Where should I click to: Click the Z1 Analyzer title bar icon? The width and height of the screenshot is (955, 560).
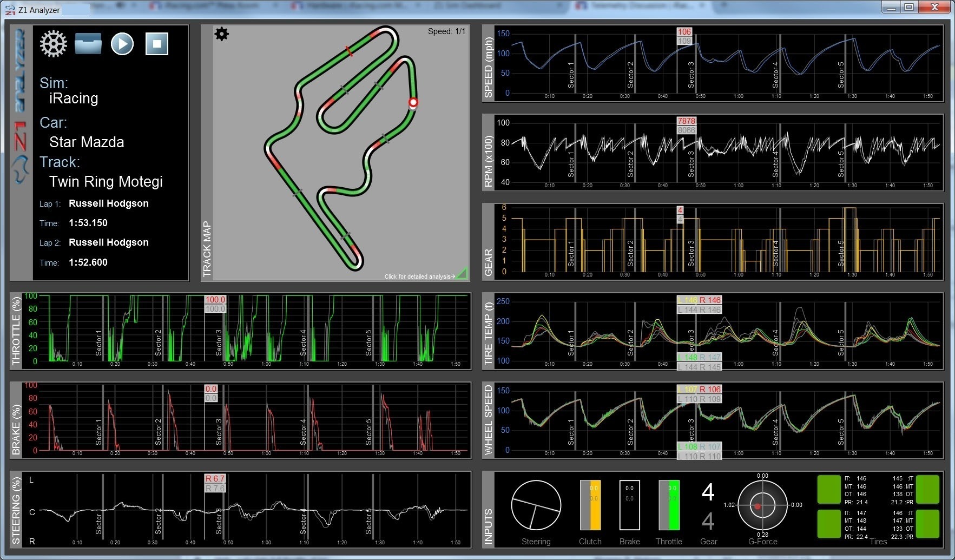(10, 10)
